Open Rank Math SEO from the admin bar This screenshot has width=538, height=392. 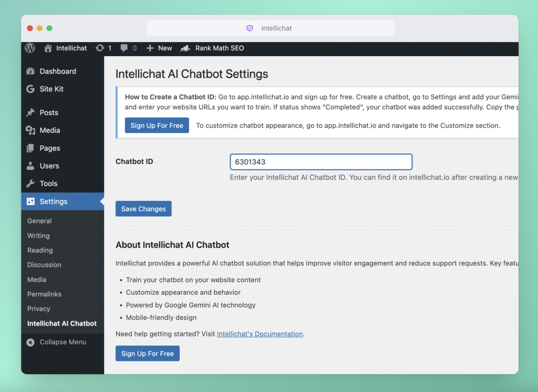tap(212, 48)
